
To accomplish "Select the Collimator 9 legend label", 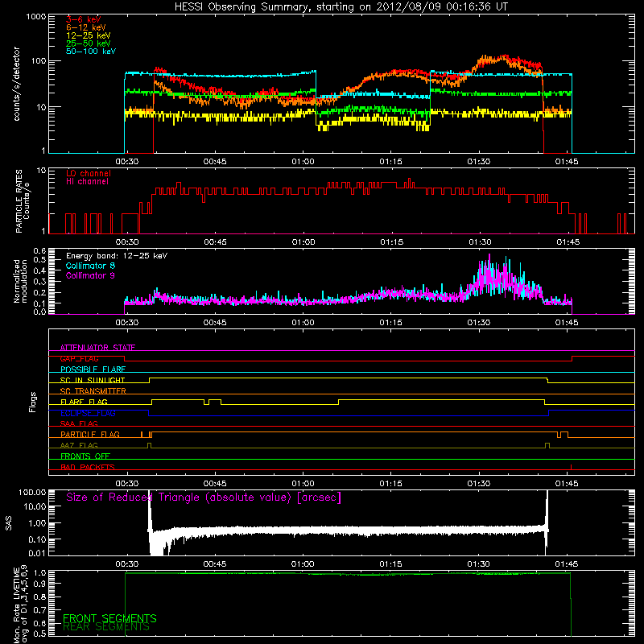I will (90, 275).
